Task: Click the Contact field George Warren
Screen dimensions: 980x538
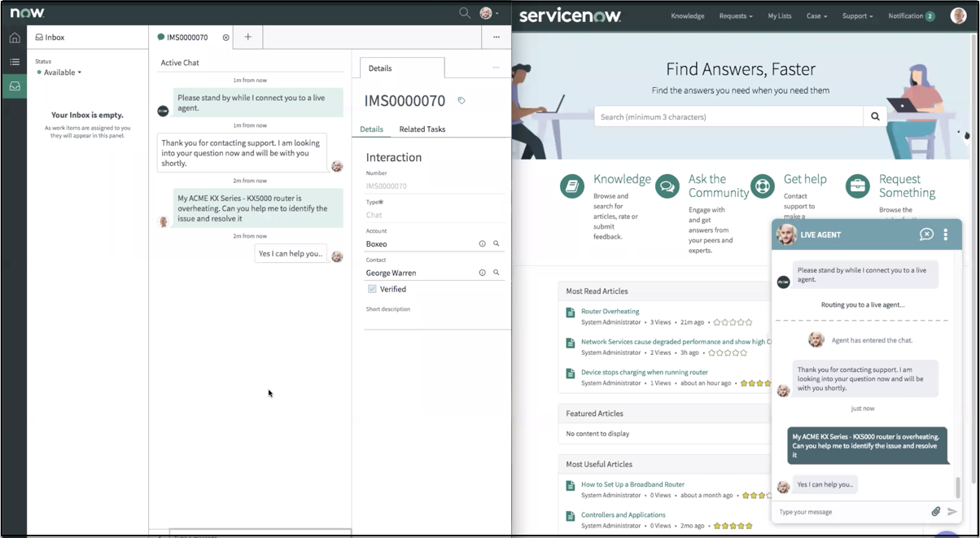Action: (x=419, y=273)
